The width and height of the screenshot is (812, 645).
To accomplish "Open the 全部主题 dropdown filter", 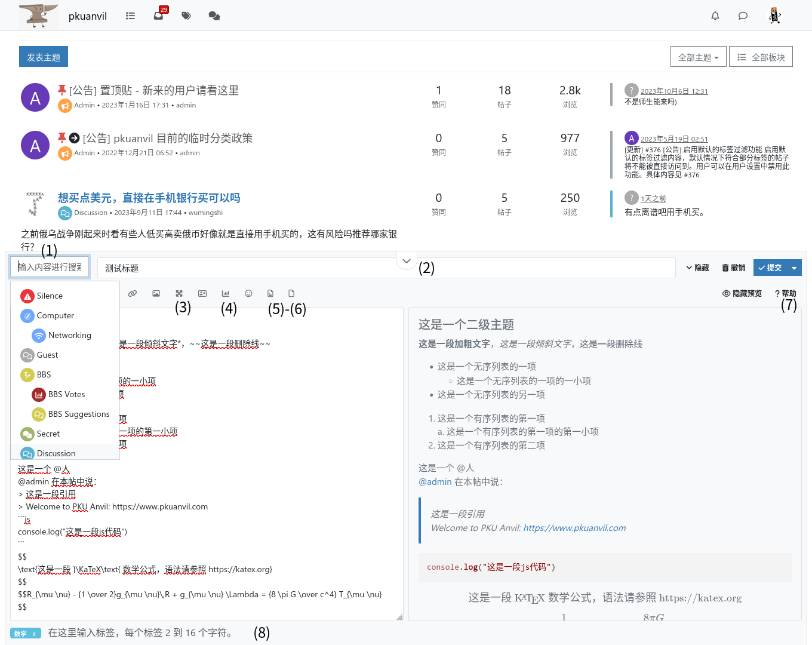I will (x=698, y=57).
